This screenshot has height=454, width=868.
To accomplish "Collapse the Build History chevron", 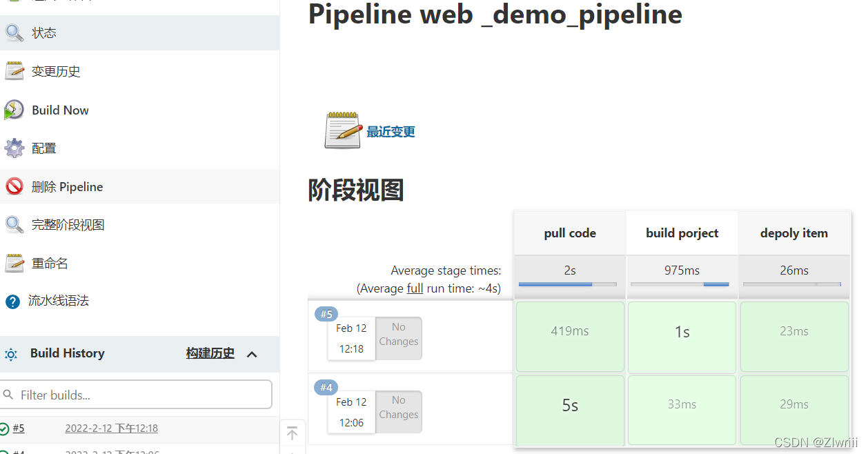I will click(252, 354).
